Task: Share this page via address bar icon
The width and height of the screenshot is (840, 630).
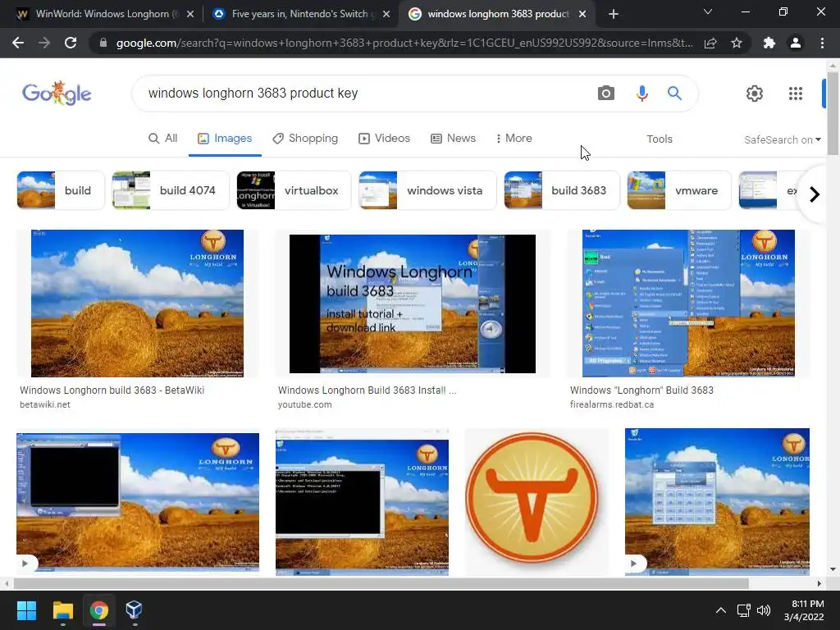Action: point(710,43)
